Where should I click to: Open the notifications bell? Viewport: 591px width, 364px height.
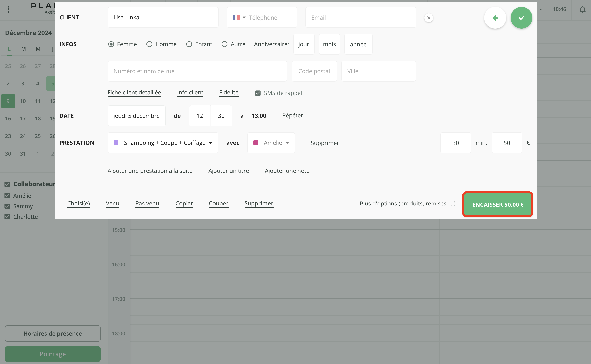(582, 9)
